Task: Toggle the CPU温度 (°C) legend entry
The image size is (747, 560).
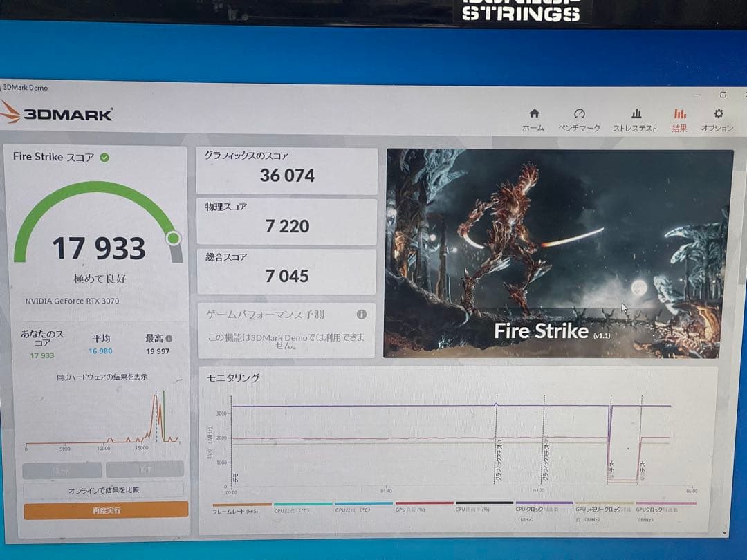Action: pos(303,507)
